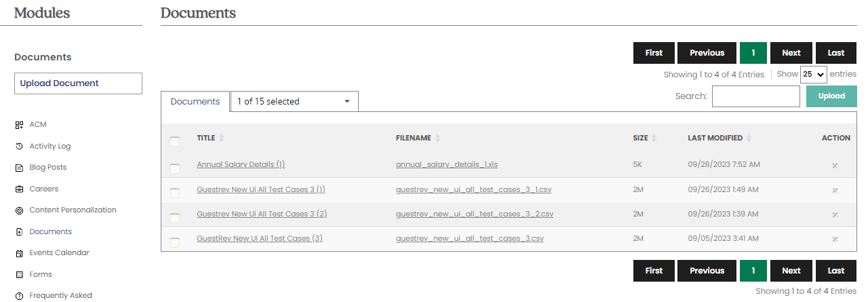
Task: Sort by Title column arrows
Action: 222,138
